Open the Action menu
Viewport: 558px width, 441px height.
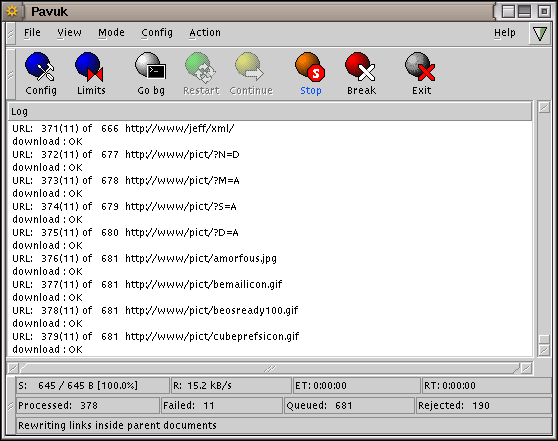(205, 33)
